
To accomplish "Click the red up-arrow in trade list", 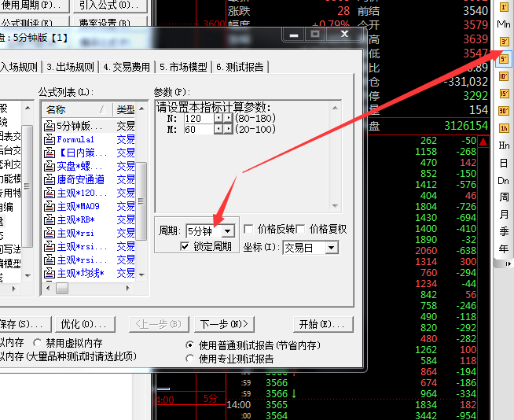I will click(483, 142).
